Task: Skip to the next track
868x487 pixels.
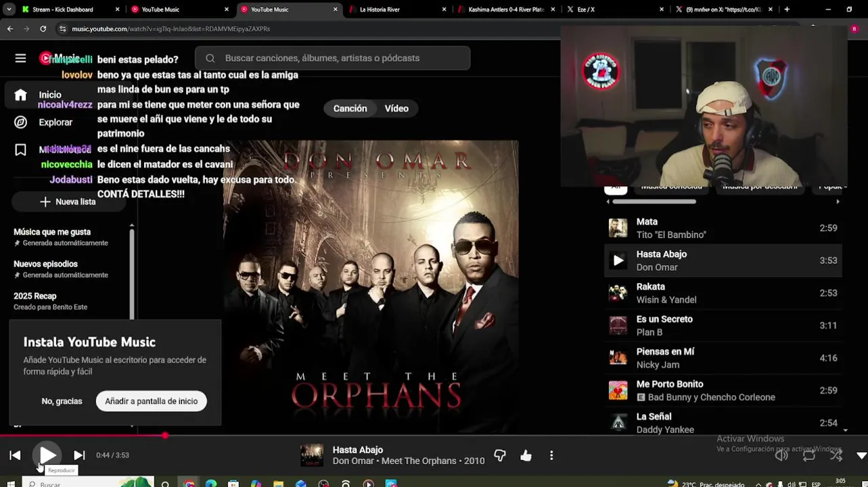Action: point(79,455)
